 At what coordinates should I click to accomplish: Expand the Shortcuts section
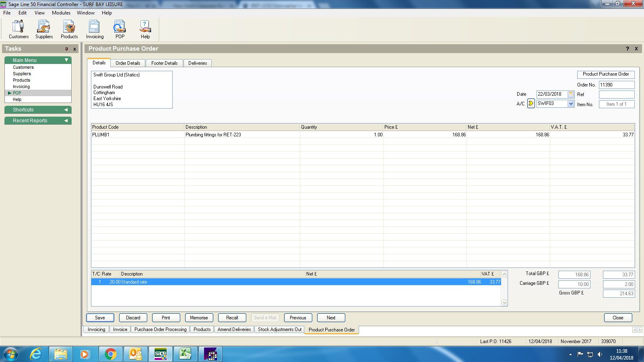pyautogui.click(x=66, y=110)
